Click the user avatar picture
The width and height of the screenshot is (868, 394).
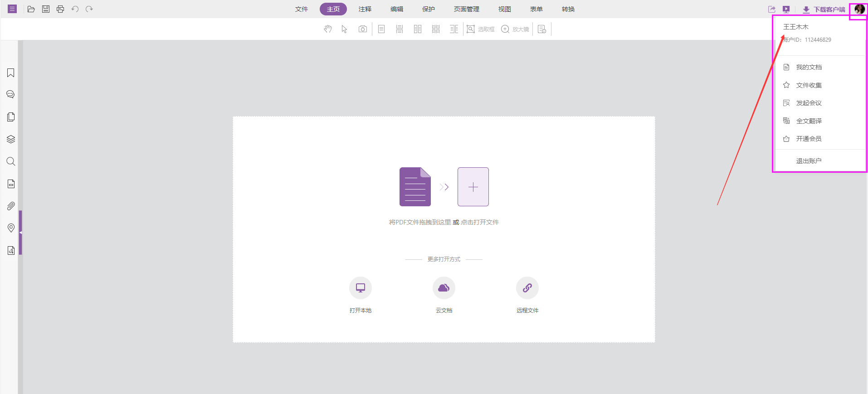tap(859, 9)
